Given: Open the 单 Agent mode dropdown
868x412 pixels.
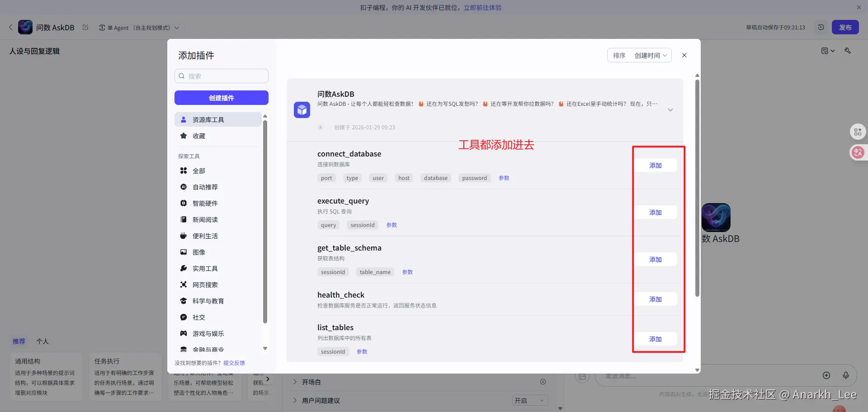Looking at the screenshot, I should point(139,28).
